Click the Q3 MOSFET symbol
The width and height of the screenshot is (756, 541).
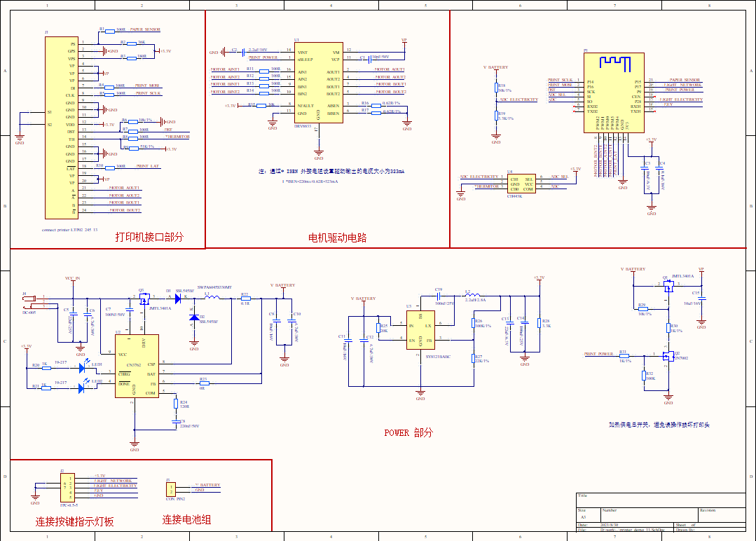144,299
